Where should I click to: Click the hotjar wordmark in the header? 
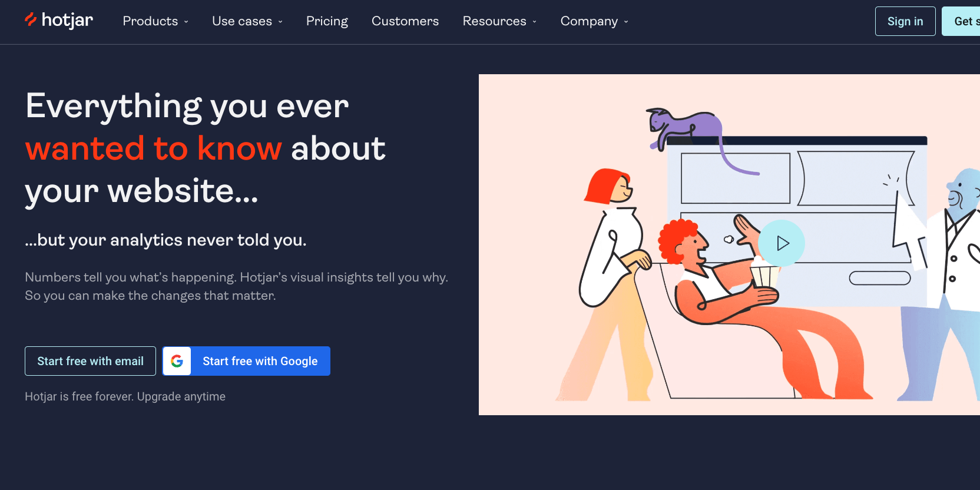coord(67,21)
